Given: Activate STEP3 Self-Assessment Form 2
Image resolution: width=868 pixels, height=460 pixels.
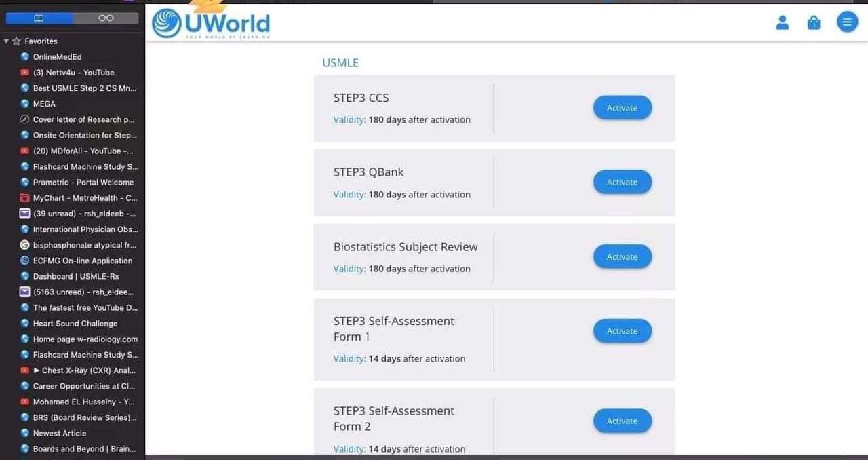Looking at the screenshot, I should (x=622, y=421).
